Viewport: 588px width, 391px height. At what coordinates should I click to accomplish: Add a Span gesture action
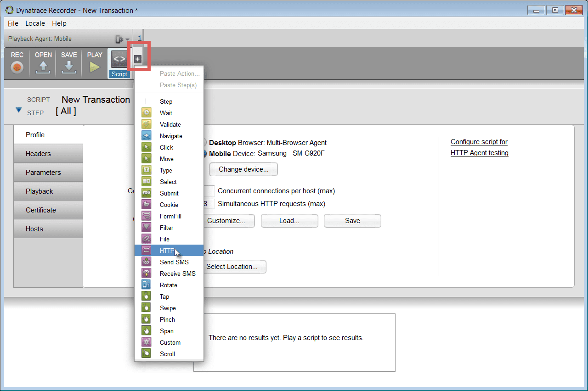(x=169, y=331)
